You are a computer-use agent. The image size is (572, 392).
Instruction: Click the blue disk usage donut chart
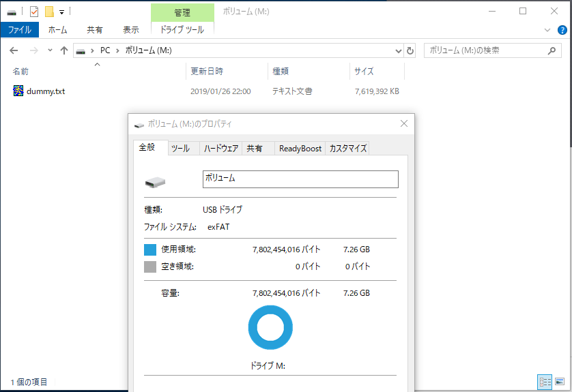click(270, 327)
